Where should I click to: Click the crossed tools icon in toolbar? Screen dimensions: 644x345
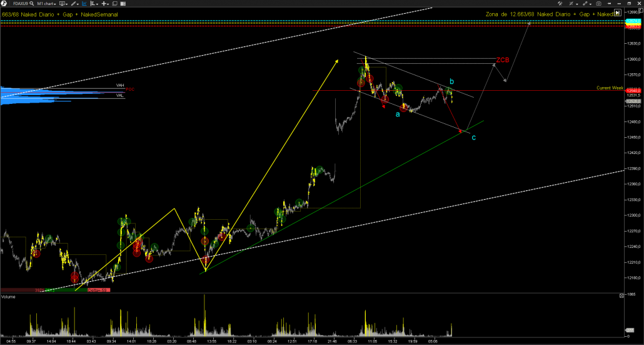point(571,3)
